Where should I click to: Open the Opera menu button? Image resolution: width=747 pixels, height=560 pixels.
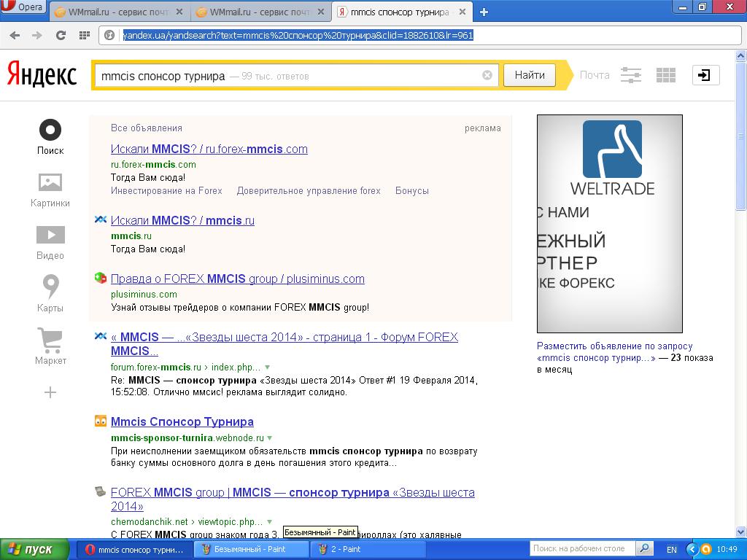coord(23,7)
